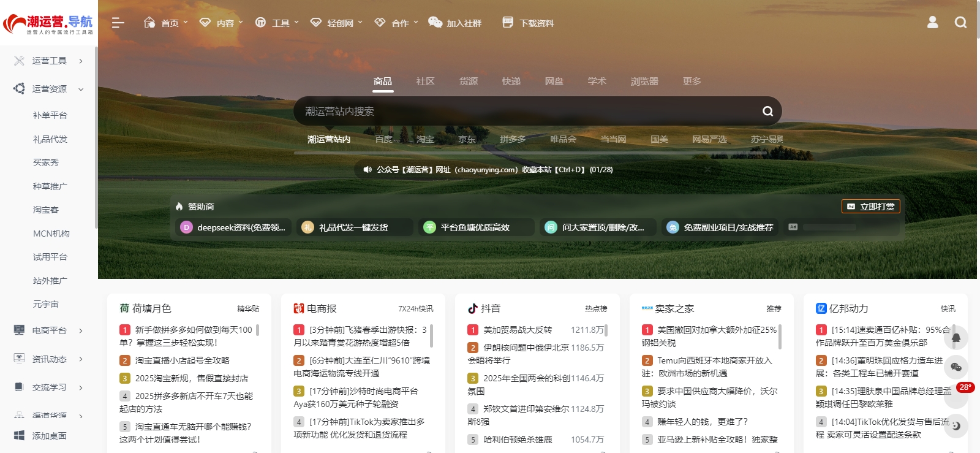The width and height of the screenshot is (980, 453).
Task: Expand the 工具 dropdown in the top navbar
Action: (277, 23)
